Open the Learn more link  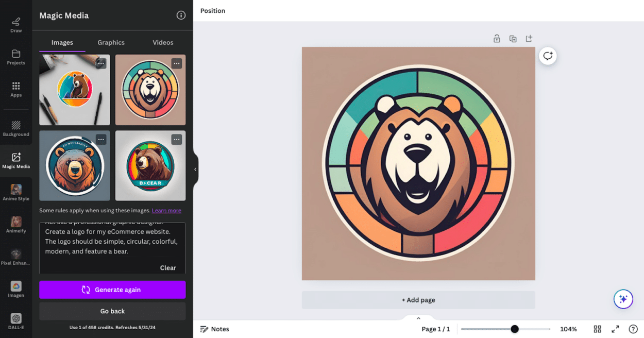[166, 210]
